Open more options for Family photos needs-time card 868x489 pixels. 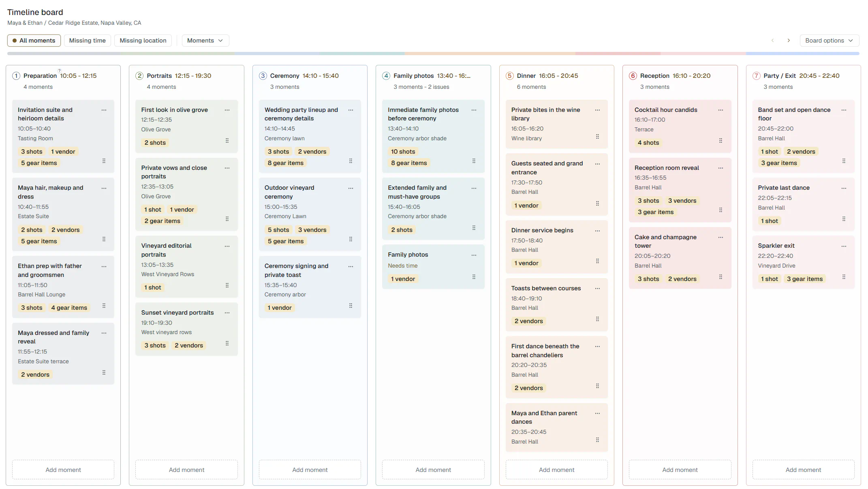474,255
